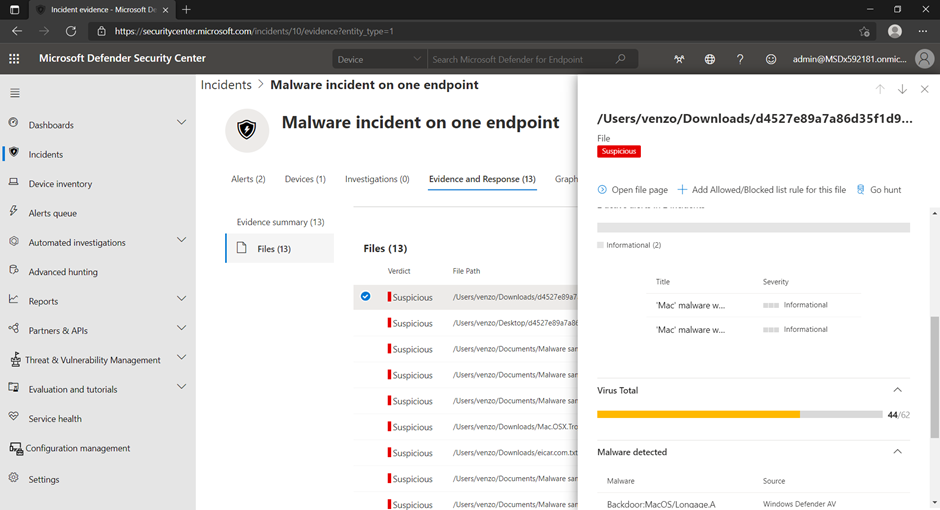
Task: Click Add Allowed/Blocked list rule button
Action: [x=761, y=189]
